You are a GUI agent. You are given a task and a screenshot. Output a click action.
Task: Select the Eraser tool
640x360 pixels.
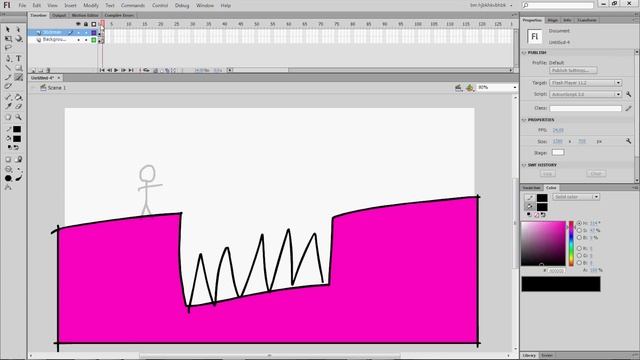pyautogui.click(x=19, y=106)
